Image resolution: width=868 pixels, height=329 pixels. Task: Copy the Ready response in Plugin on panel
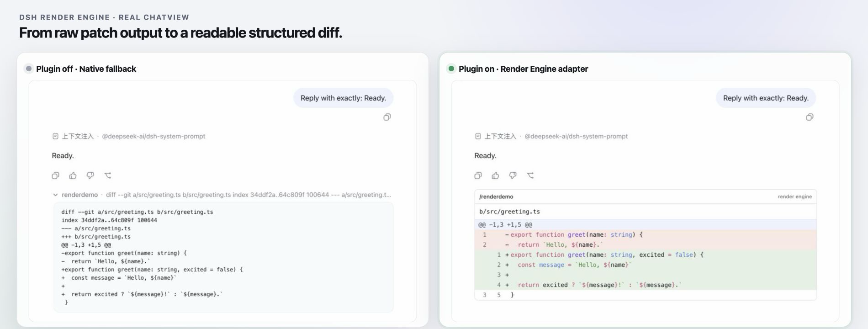(x=478, y=175)
